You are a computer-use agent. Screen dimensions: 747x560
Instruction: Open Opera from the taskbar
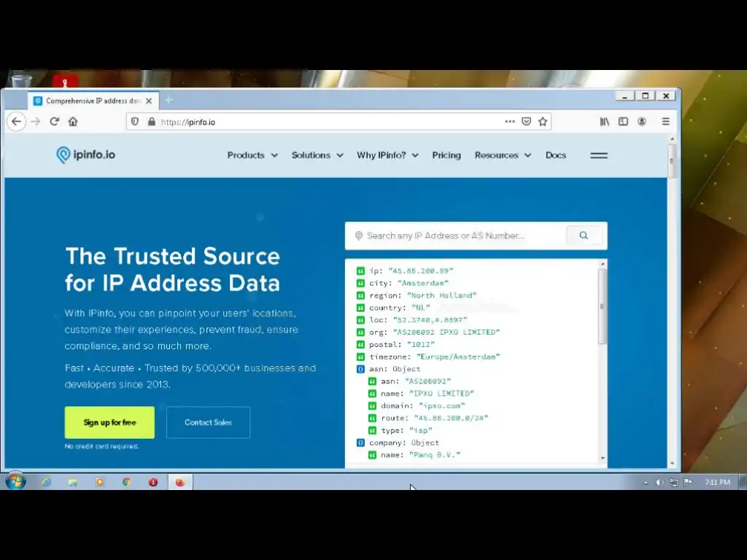click(x=153, y=482)
